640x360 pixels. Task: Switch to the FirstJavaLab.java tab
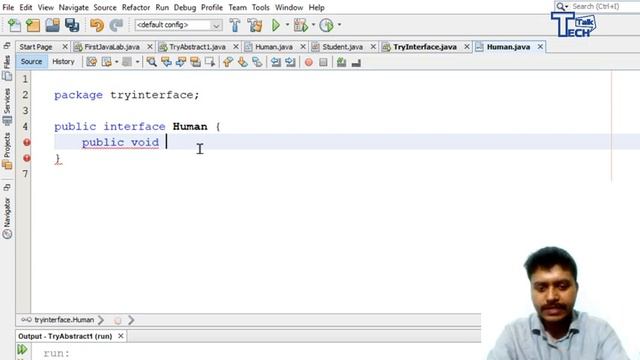click(111, 47)
